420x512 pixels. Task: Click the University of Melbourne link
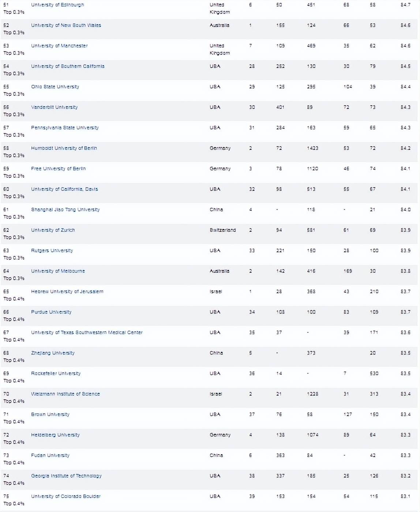58,271
